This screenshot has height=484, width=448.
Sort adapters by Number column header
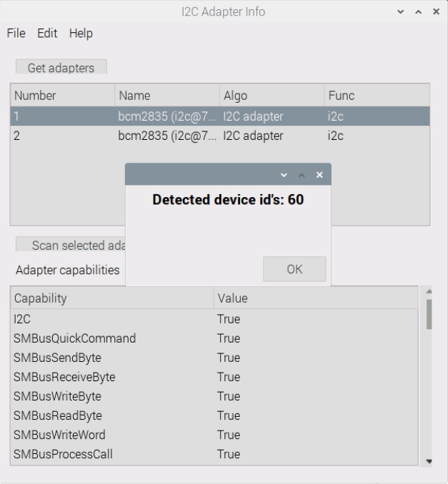[x=61, y=96]
